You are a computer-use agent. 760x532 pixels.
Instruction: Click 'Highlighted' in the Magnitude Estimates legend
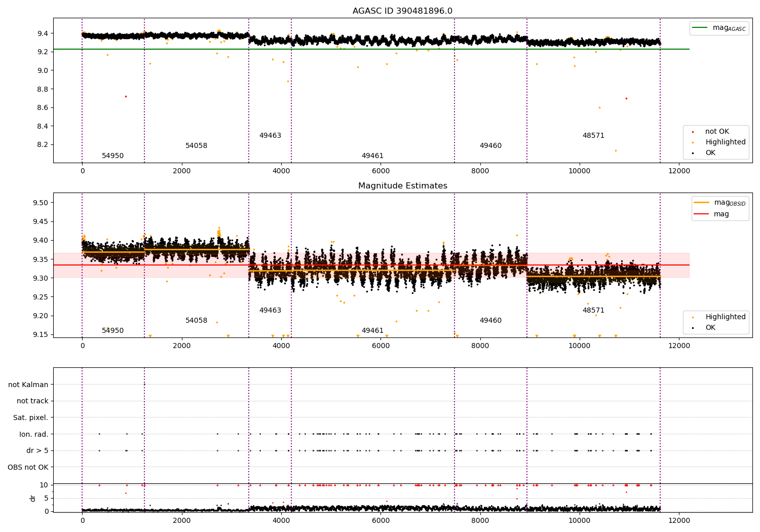pyautogui.click(x=726, y=317)
